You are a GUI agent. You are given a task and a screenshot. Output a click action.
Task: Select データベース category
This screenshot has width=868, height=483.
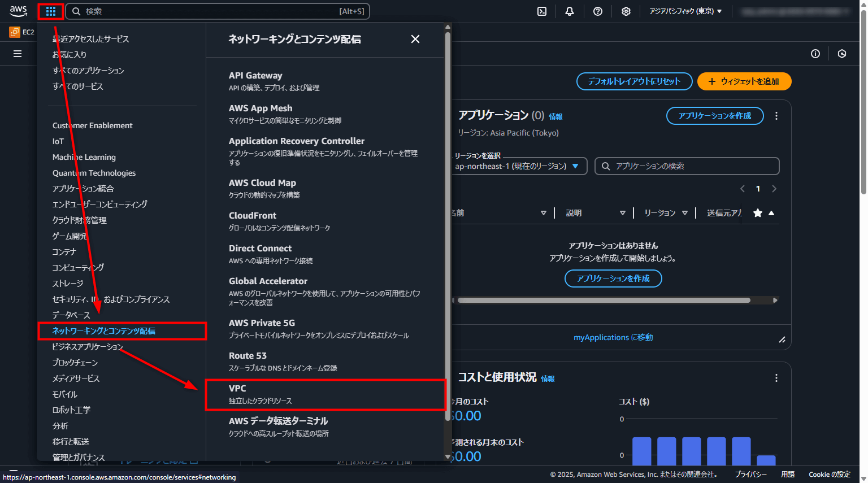point(71,315)
